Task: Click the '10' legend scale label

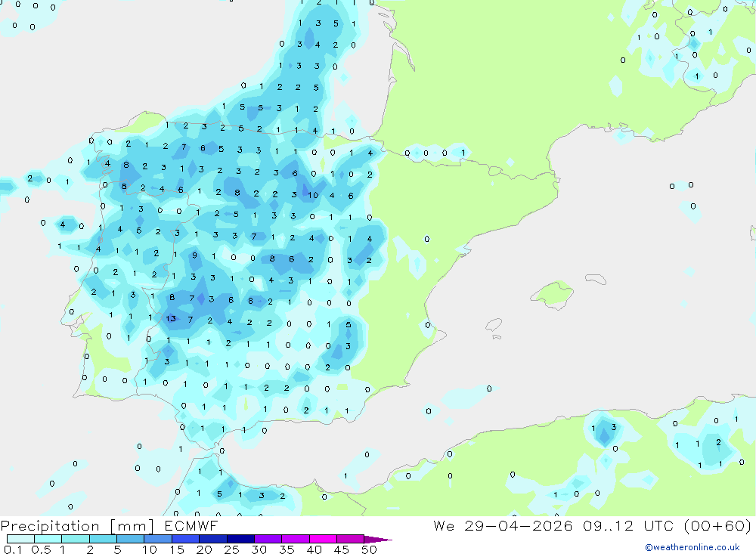Action: tap(149, 549)
